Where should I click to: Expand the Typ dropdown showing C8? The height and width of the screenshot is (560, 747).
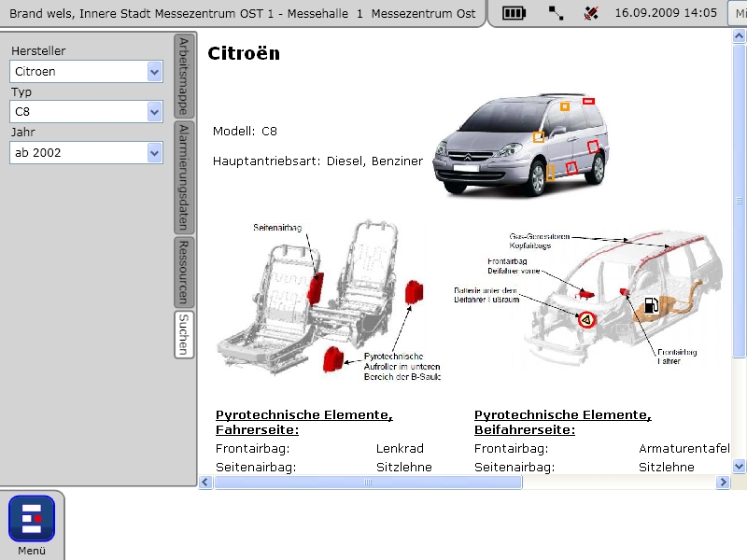click(x=86, y=112)
